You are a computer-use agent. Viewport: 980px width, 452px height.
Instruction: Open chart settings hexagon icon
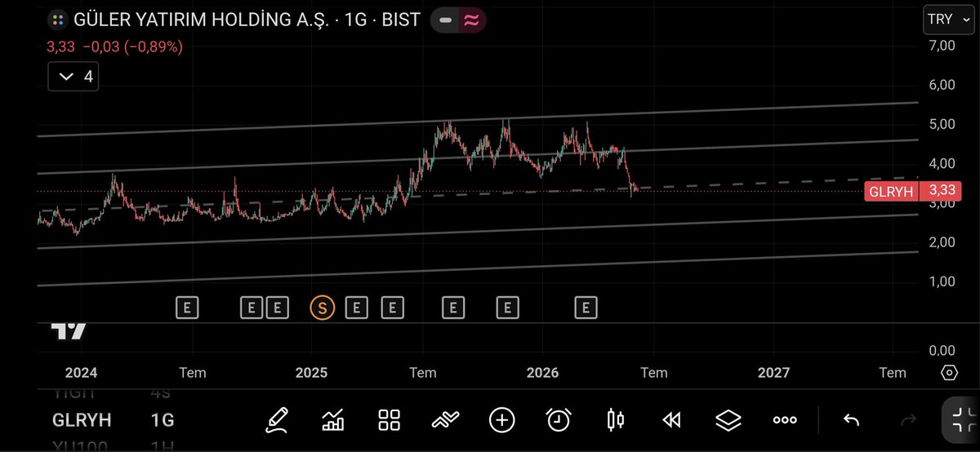tap(949, 373)
